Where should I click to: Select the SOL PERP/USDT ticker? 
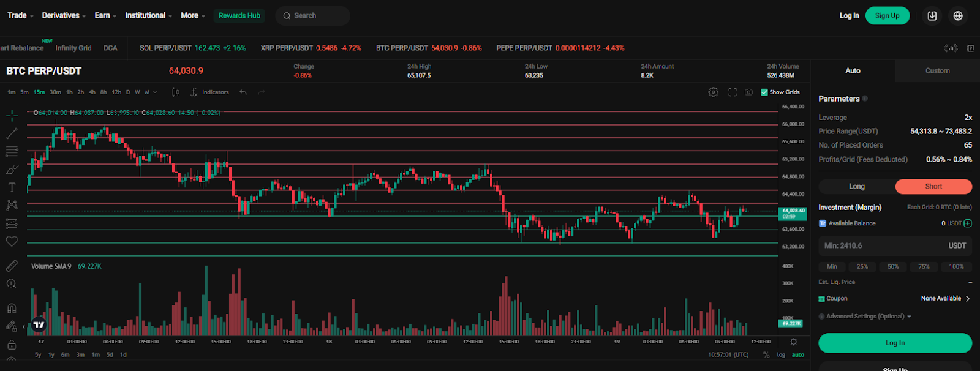point(192,48)
